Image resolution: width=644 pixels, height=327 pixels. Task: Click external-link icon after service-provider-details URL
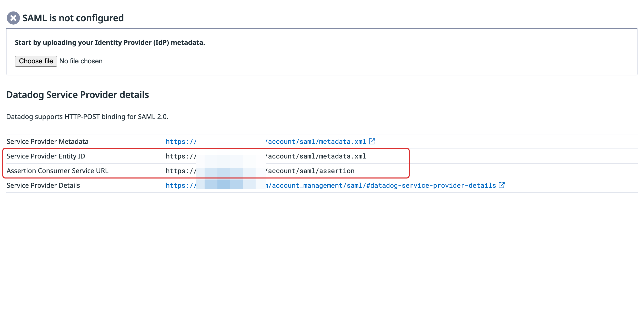[502, 185]
